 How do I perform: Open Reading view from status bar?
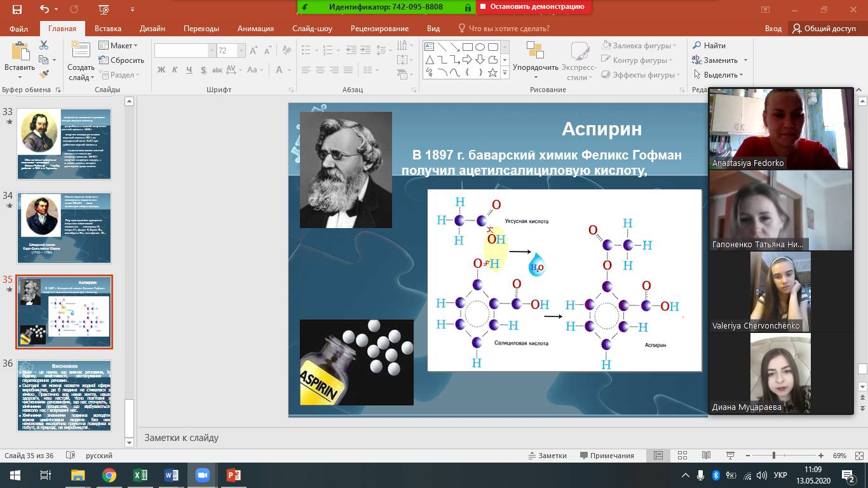706,456
